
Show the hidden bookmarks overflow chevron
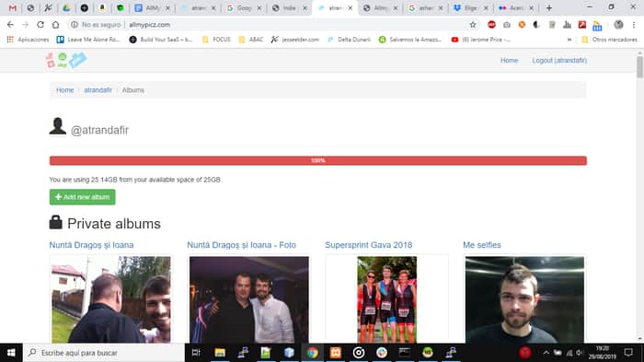tap(569, 40)
